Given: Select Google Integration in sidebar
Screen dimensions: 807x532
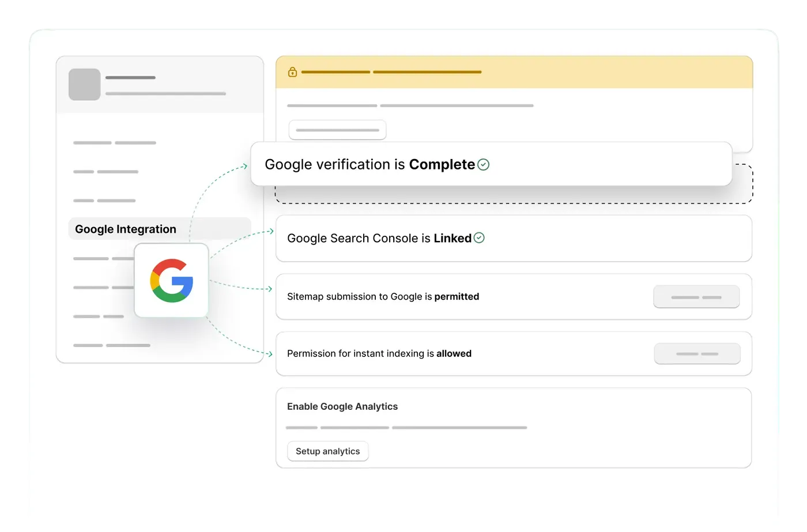Looking at the screenshot, I should (160, 229).
